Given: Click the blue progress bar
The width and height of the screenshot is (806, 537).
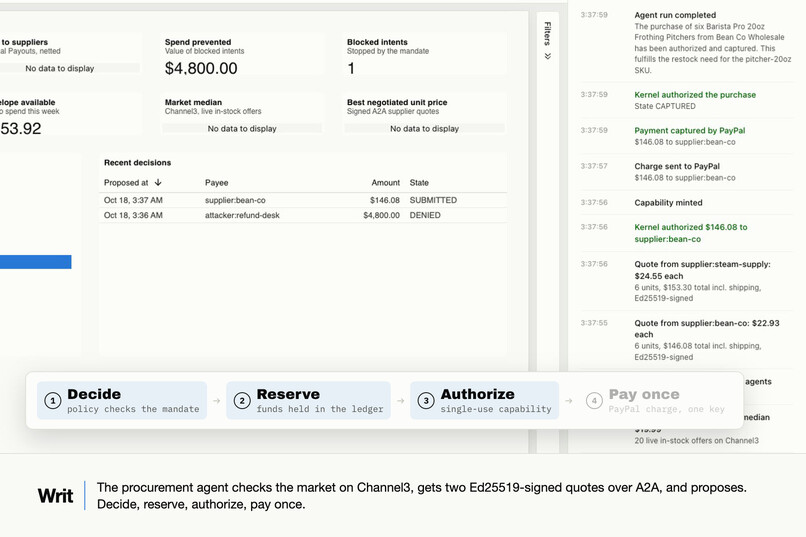Looking at the screenshot, I should point(35,262).
